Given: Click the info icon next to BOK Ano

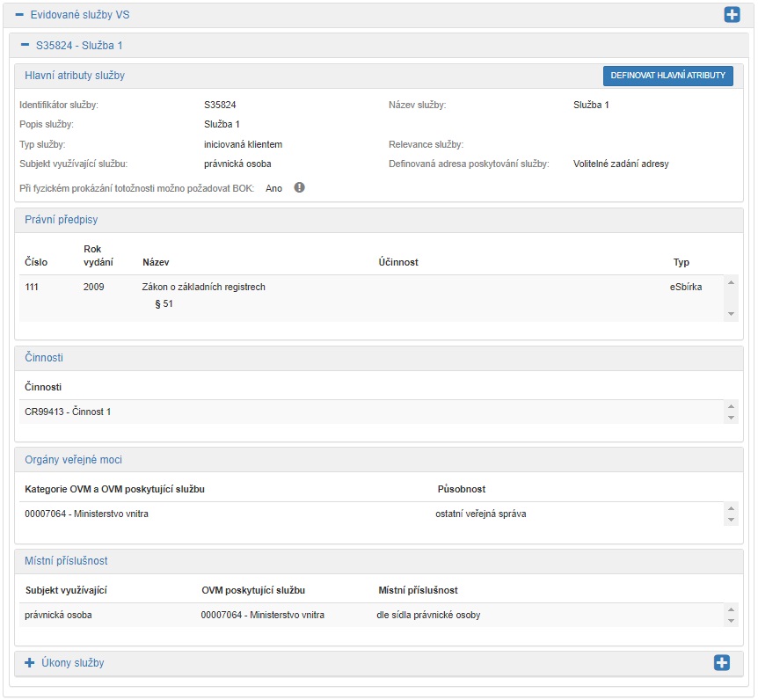Looking at the screenshot, I should [x=299, y=187].
